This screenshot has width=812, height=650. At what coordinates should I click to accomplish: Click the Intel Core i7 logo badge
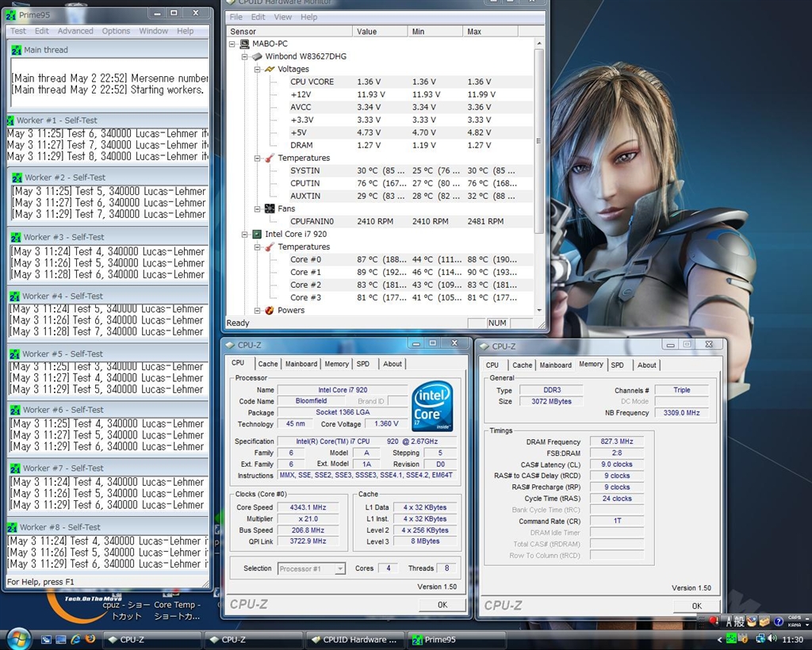(432, 406)
